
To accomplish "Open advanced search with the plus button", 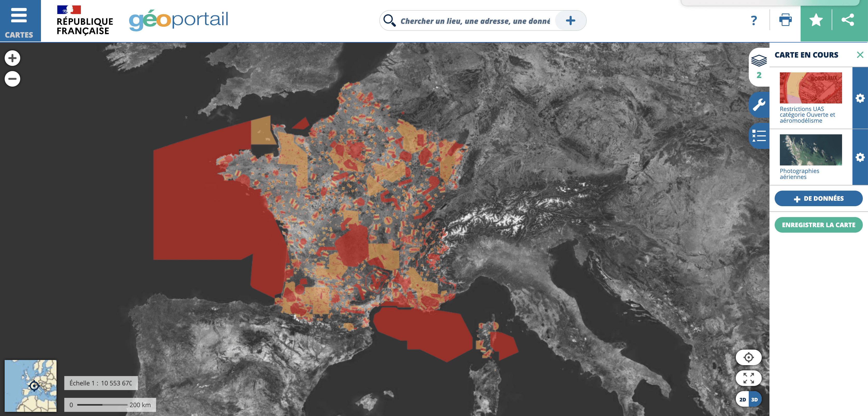I will 570,20.
